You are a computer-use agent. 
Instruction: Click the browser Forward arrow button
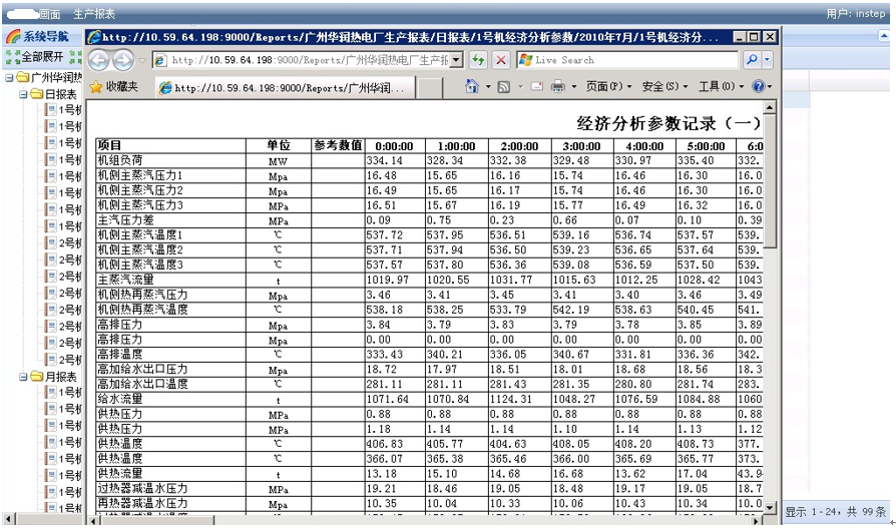122,61
